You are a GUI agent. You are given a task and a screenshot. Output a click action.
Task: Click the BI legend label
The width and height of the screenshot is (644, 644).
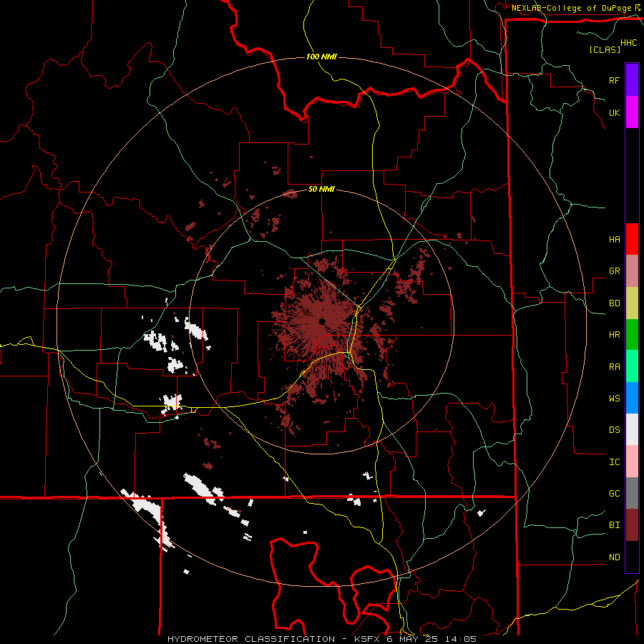click(614, 525)
